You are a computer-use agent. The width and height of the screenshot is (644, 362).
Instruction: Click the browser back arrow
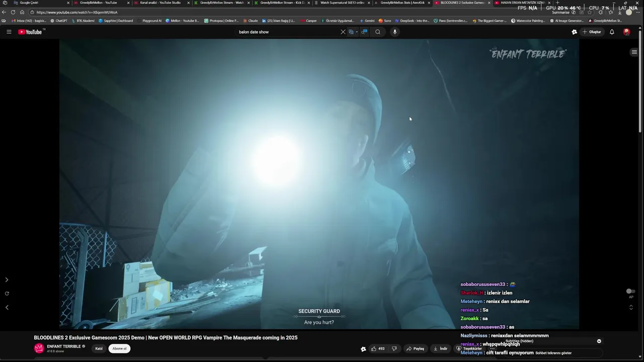4,12
